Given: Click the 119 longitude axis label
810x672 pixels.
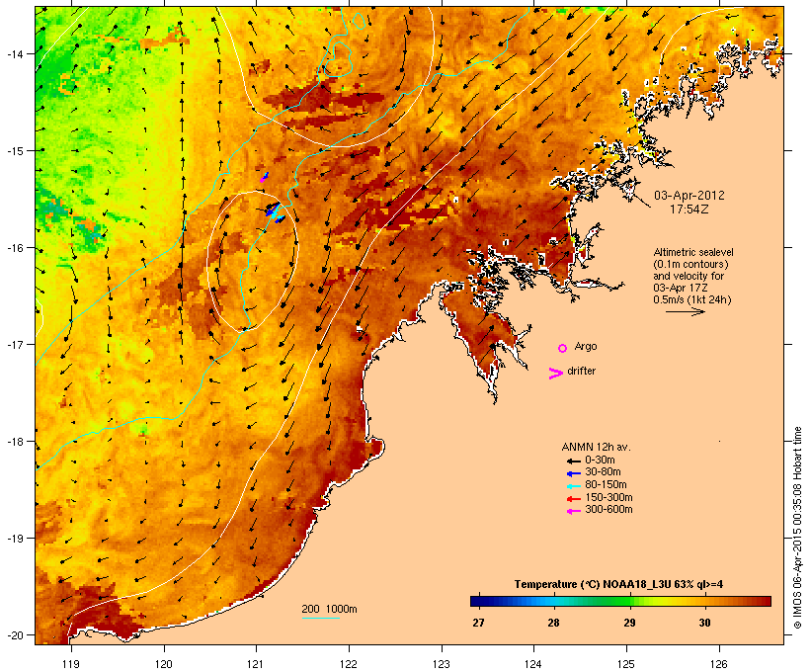Looking at the screenshot, I should 71,664.
